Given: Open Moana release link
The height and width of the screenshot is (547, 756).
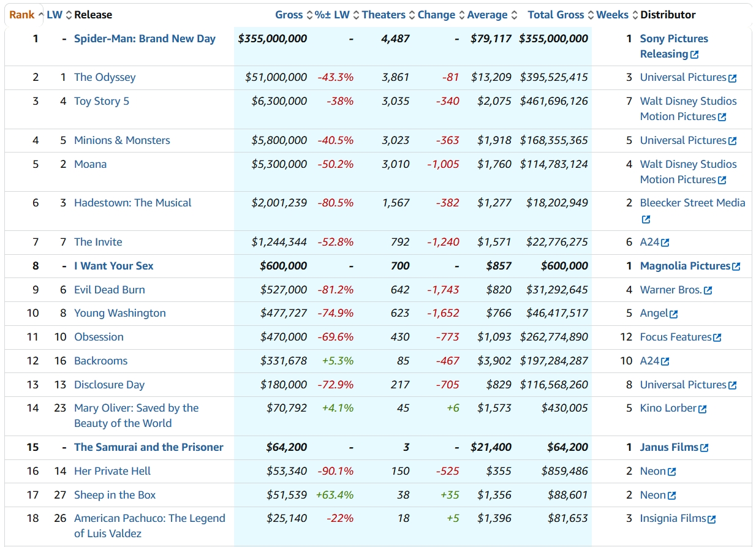Looking at the screenshot, I should [x=90, y=164].
